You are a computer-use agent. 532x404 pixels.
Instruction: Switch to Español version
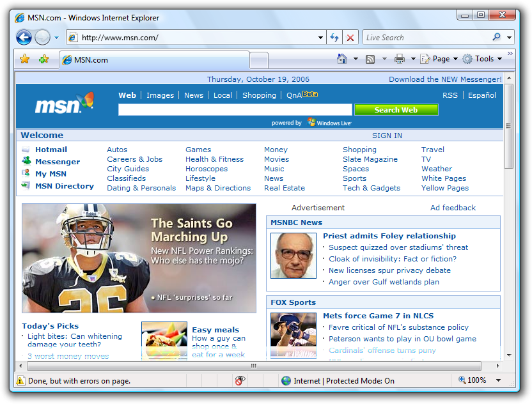pos(481,95)
